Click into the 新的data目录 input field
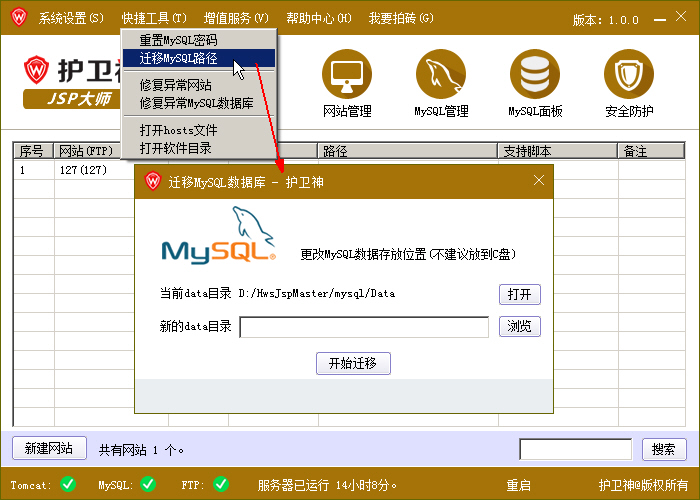This screenshot has height=500, width=700. click(x=364, y=327)
